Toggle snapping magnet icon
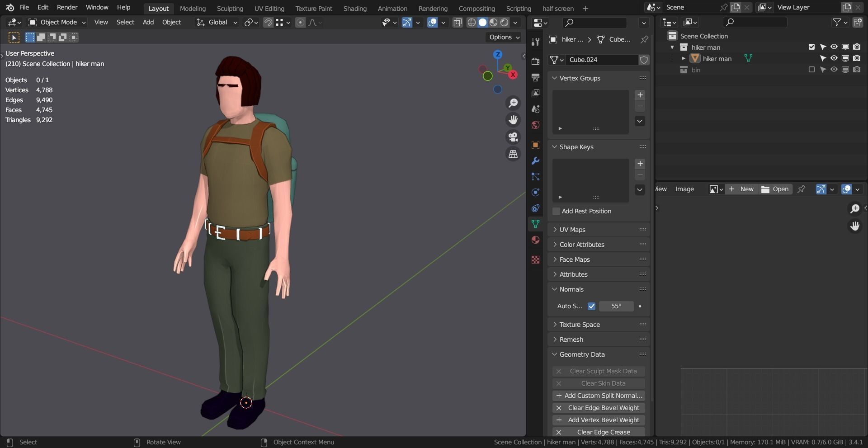The width and height of the screenshot is (868, 448). click(268, 22)
